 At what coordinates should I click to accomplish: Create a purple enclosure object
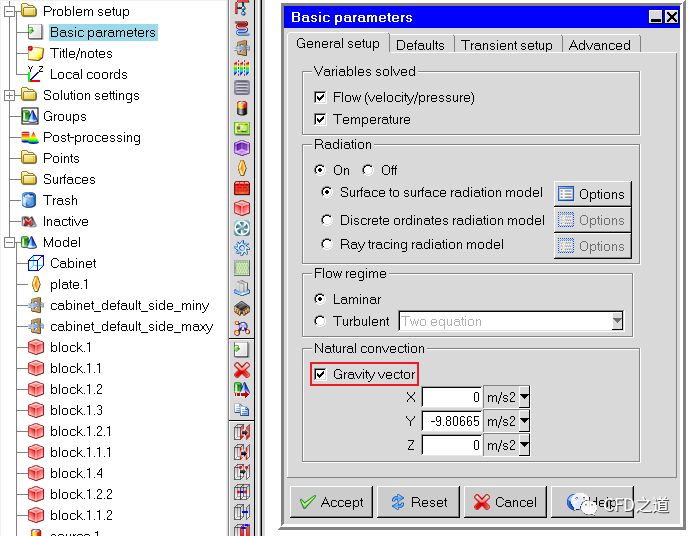coord(242,148)
